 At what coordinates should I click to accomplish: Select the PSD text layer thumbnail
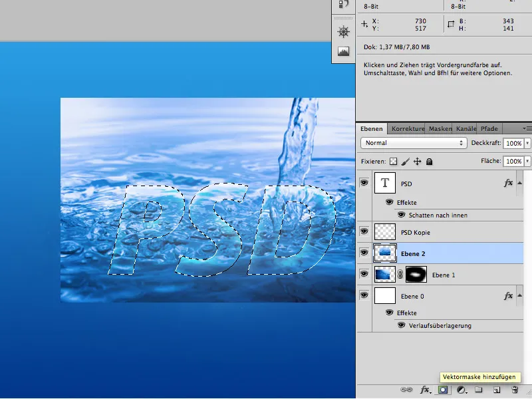pos(385,183)
